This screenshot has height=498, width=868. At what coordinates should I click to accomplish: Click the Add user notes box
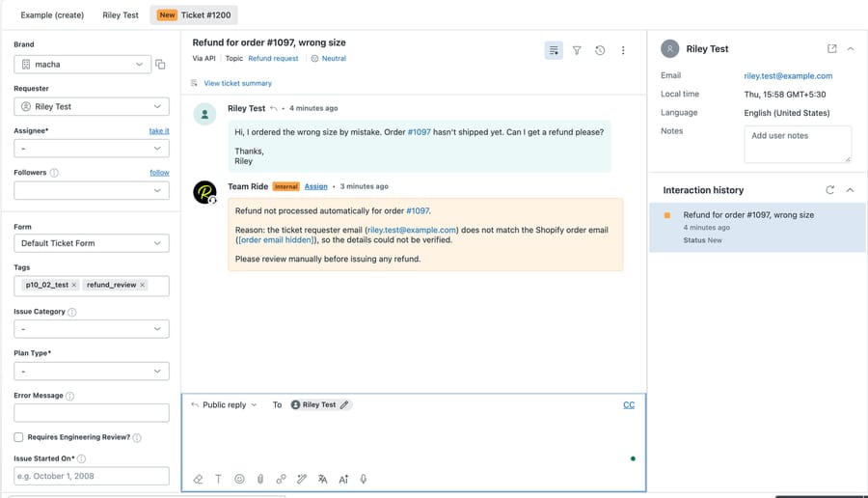(x=798, y=144)
